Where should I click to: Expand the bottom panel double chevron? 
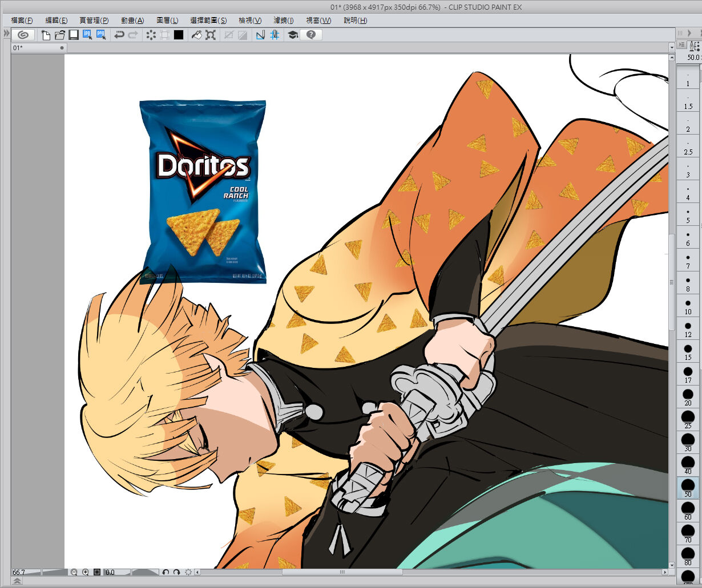17,581
